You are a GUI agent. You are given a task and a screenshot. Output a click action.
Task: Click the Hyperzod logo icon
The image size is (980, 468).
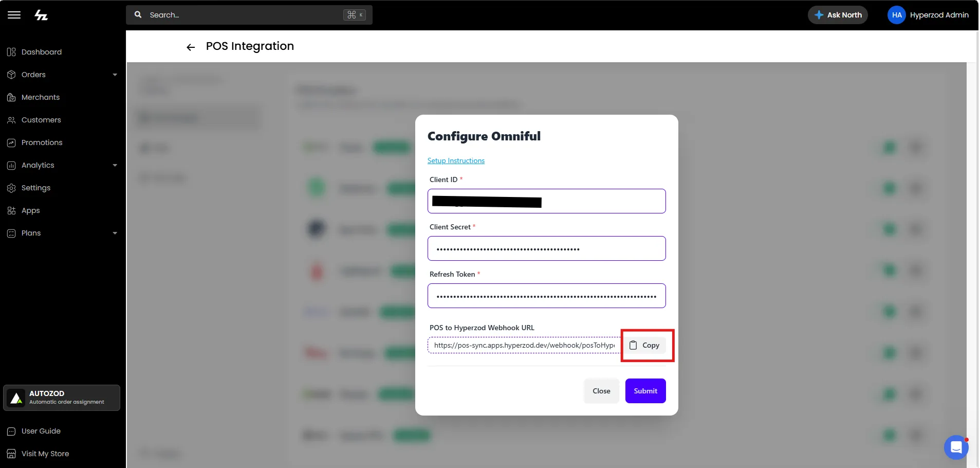pos(41,15)
